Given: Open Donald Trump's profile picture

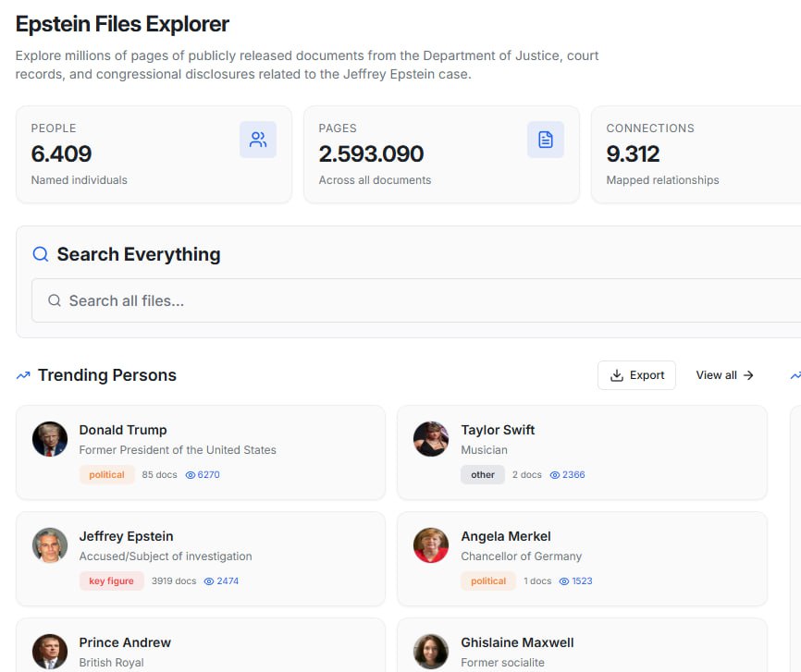Looking at the screenshot, I should 50,439.
